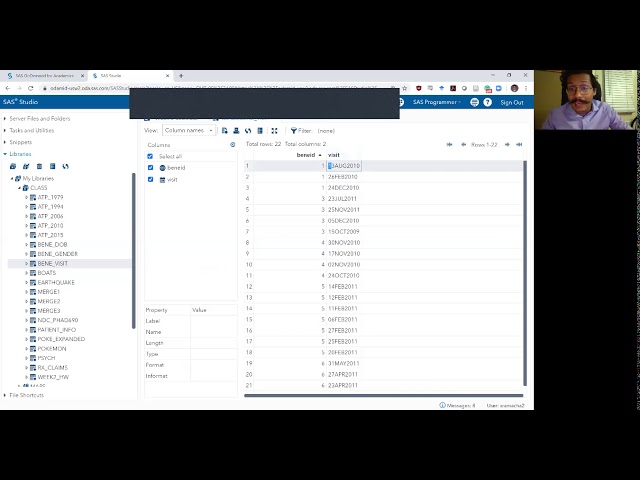This screenshot has height=480, width=640.
Task: Bookmark this page with the star icon
Action: click(x=404, y=88)
